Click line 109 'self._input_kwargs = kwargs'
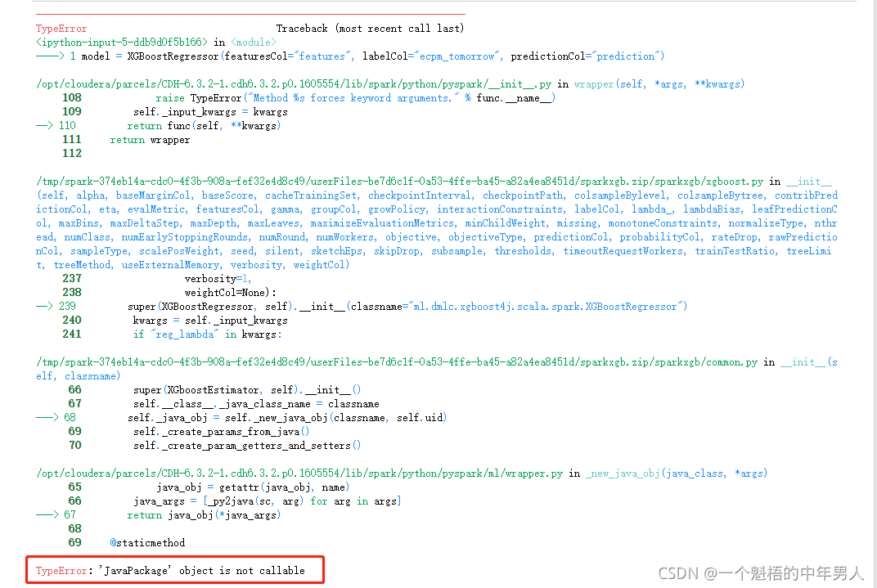Screen dimensions: 877x588 210,112
